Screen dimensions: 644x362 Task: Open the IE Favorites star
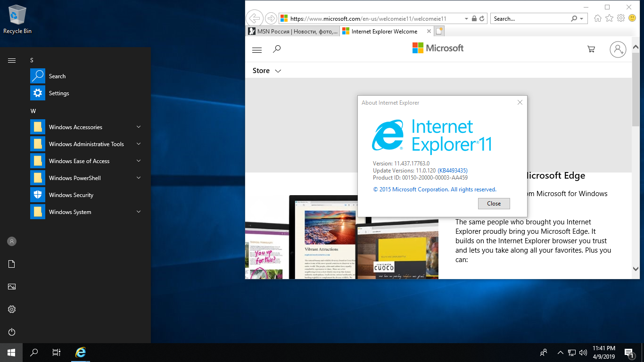[x=609, y=18]
